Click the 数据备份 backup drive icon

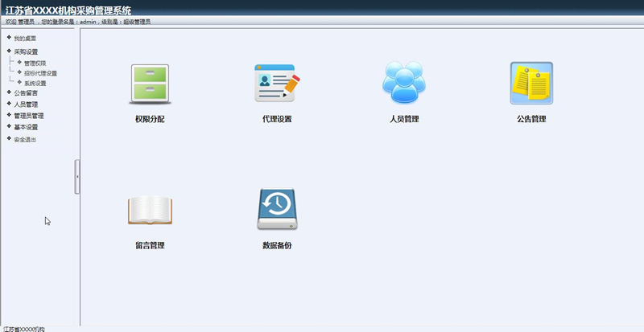point(277,210)
